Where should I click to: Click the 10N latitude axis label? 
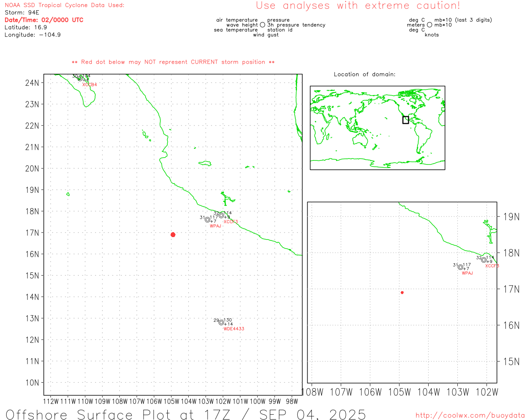point(32,383)
